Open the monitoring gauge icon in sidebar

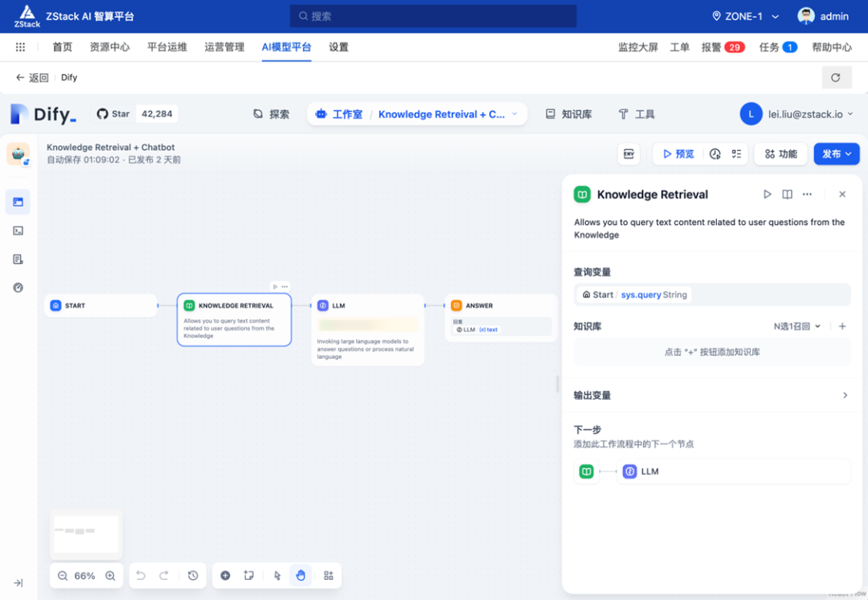[x=18, y=288]
